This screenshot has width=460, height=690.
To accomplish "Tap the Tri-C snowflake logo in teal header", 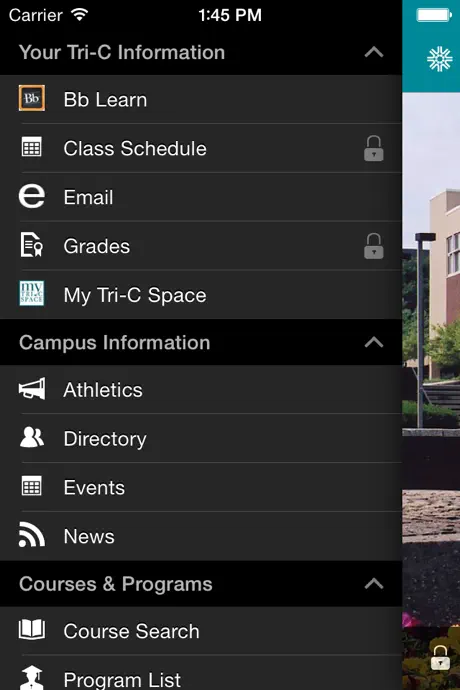I will [440, 59].
